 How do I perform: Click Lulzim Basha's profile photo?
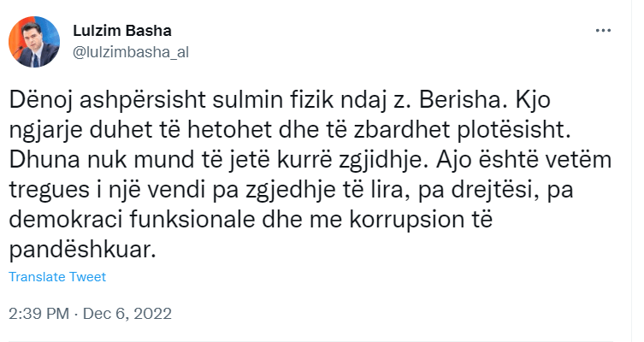click(32, 38)
